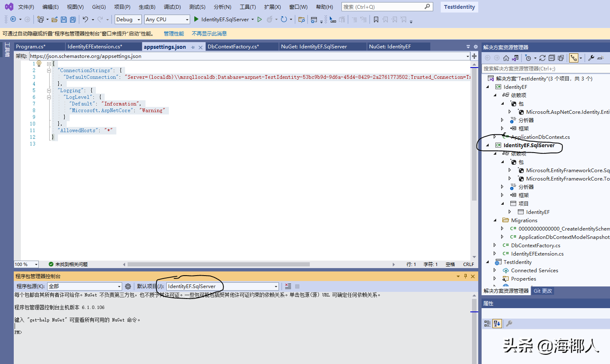This screenshot has height=364, width=610.
Task: Switch to the DbContextFactory.cs tab
Action: pos(233,47)
